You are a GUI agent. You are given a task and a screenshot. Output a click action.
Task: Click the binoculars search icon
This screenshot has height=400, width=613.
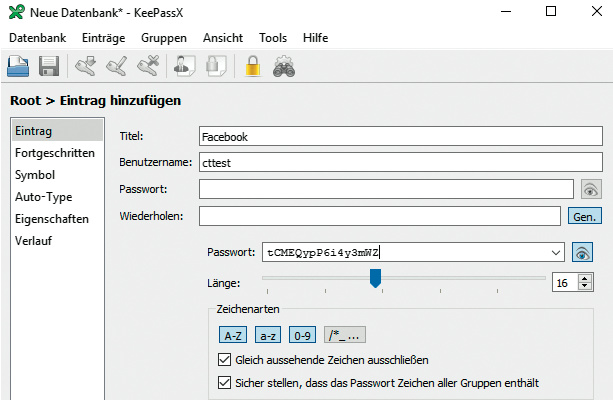[282, 67]
